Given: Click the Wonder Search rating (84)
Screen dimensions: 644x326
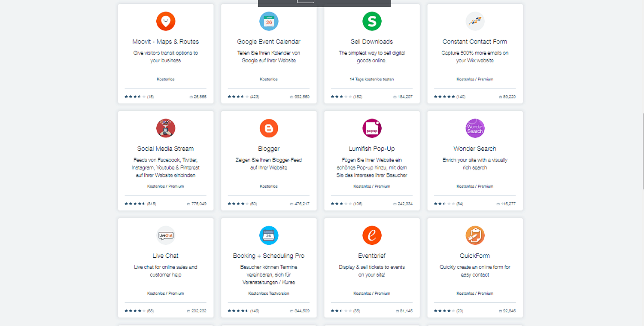Looking at the screenshot, I should click(449, 204).
